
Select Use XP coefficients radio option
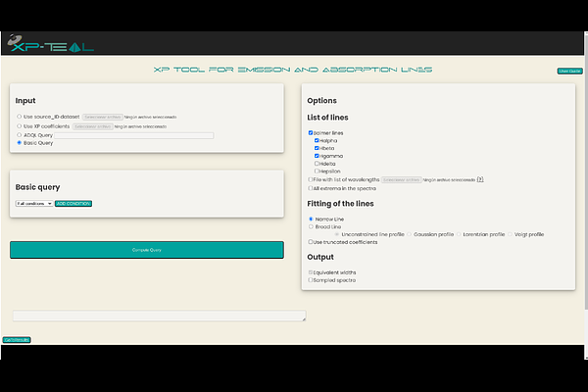click(x=20, y=126)
